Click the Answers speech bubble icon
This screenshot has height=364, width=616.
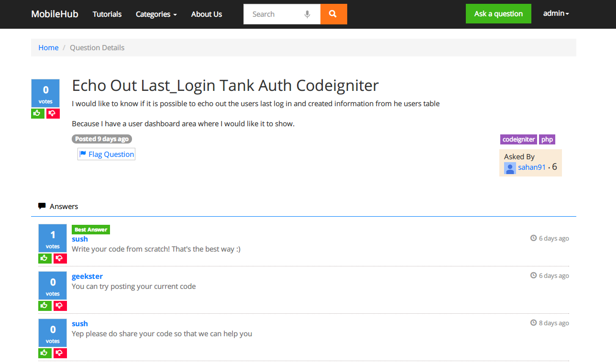(x=42, y=206)
